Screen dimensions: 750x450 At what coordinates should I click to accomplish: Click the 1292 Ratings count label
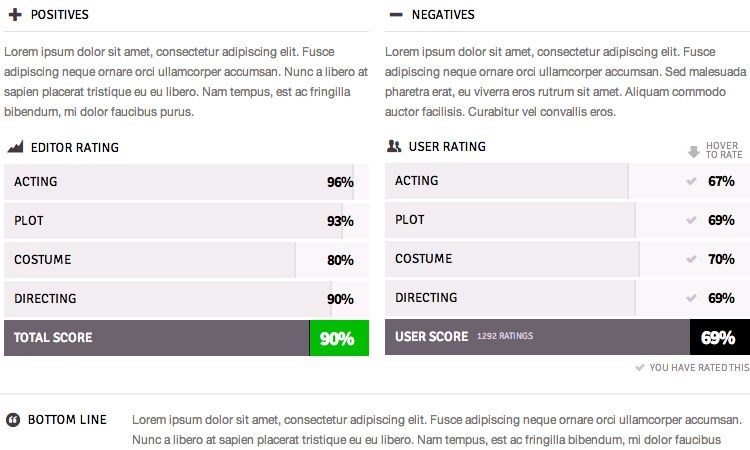[x=505, y=337]
